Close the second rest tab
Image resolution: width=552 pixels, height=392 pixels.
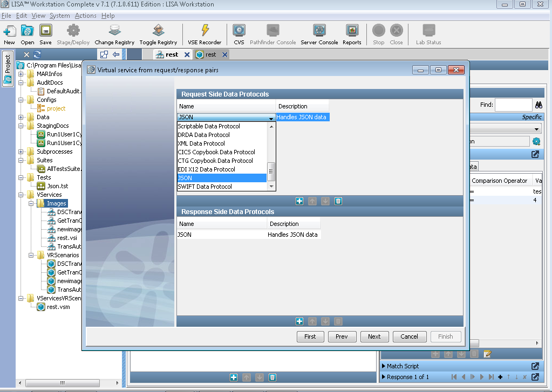pos(224,54)
